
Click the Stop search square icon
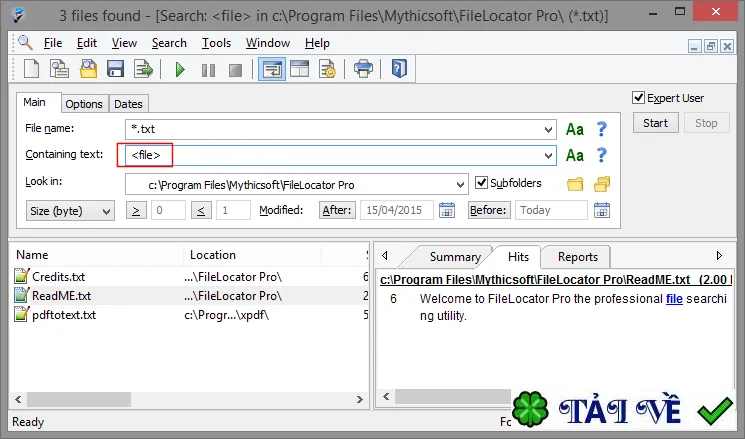tap(235, 70)
